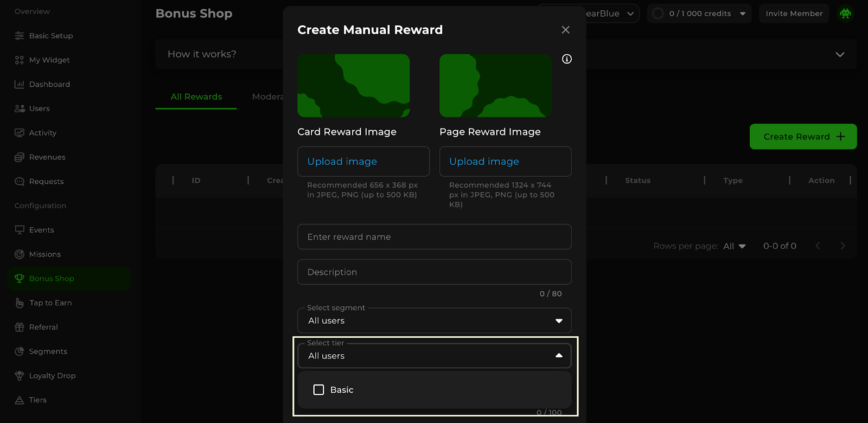868x423 pixels.
Task: Check the Basic tier checkbox
Action: [319, 390]
